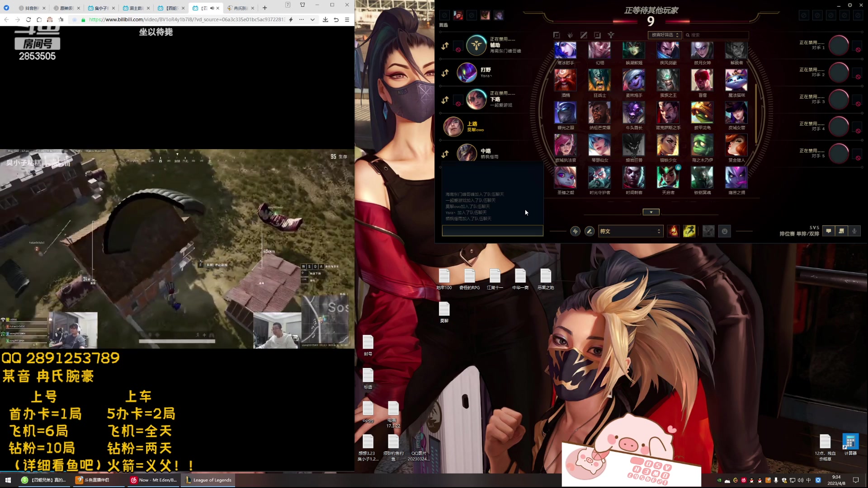Image resolution: width=868 pixels, height=488 pixels.
Task: Refresh the bilibili page in browser
Action: tap(28, 19)
